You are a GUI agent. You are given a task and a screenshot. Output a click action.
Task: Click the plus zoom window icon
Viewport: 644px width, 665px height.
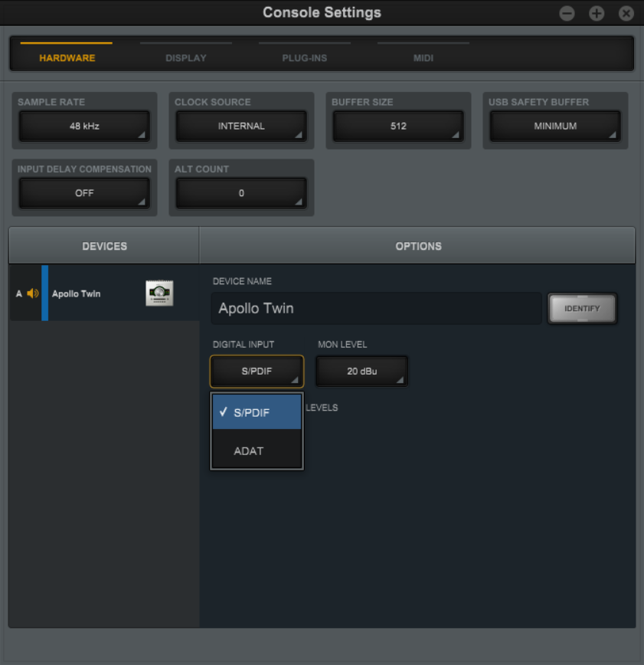tap(597, 13)
